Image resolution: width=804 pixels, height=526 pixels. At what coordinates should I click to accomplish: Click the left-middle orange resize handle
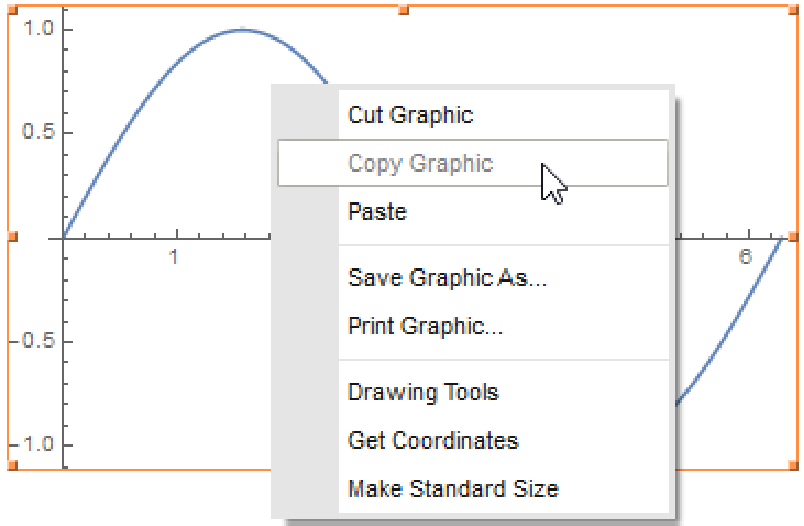click(x=12, y=237)
